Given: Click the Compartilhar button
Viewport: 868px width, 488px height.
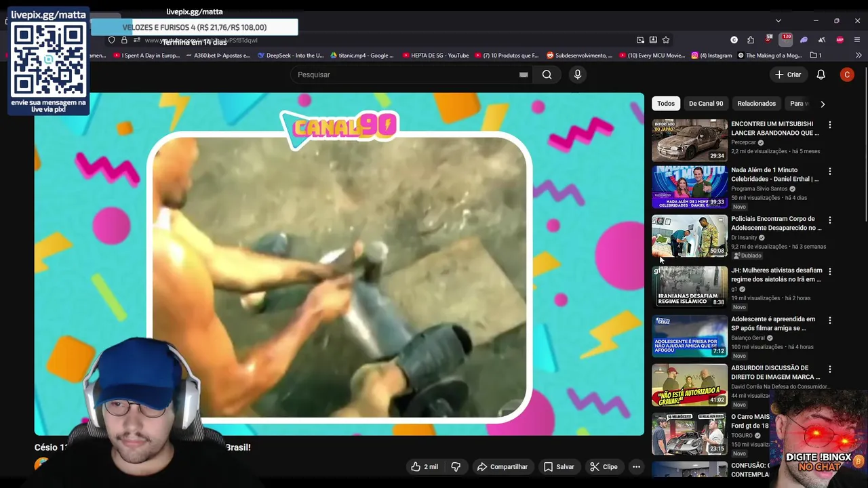Looking at the screenshot, I should point(502,466).
